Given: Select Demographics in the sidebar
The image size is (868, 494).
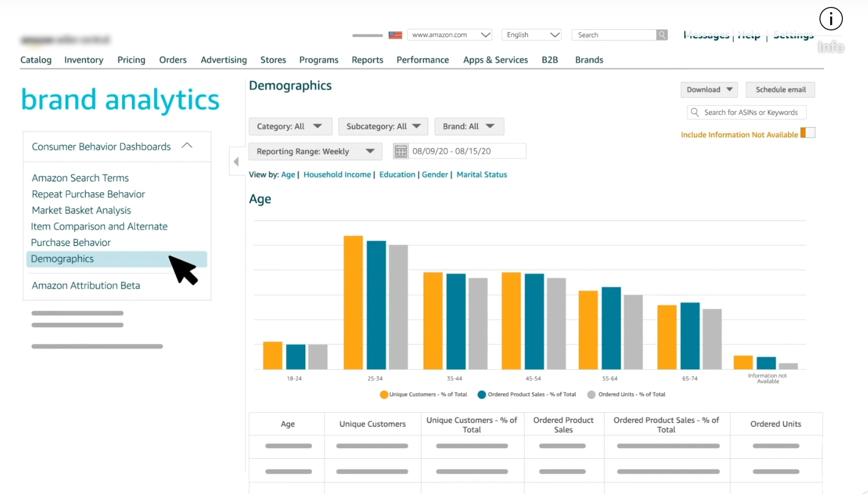Looking at the screenshot, I should click(116, 259).
